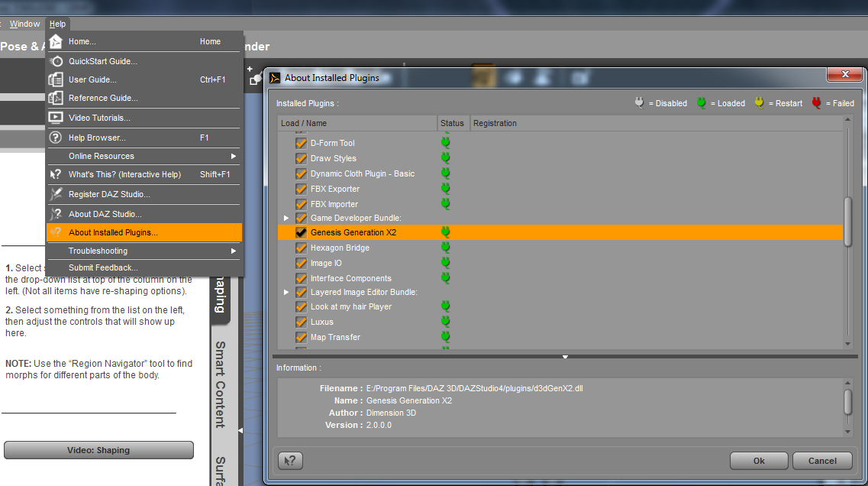Click the Hexagon Bridge status plug icon
This screenshot has height=486, width=868.
(445, 248)
